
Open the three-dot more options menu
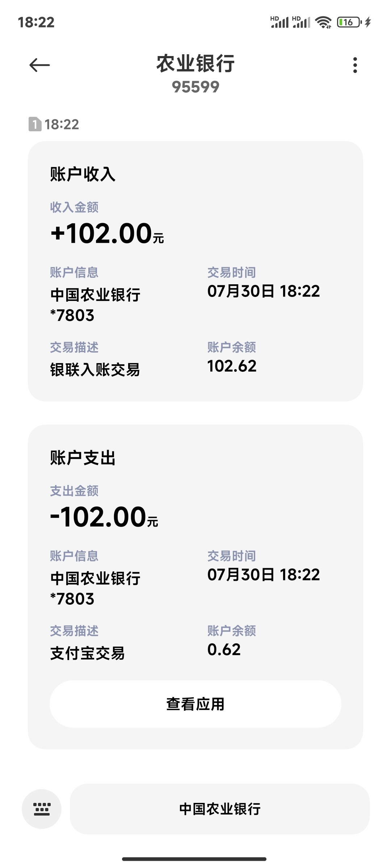coord(355,65)
